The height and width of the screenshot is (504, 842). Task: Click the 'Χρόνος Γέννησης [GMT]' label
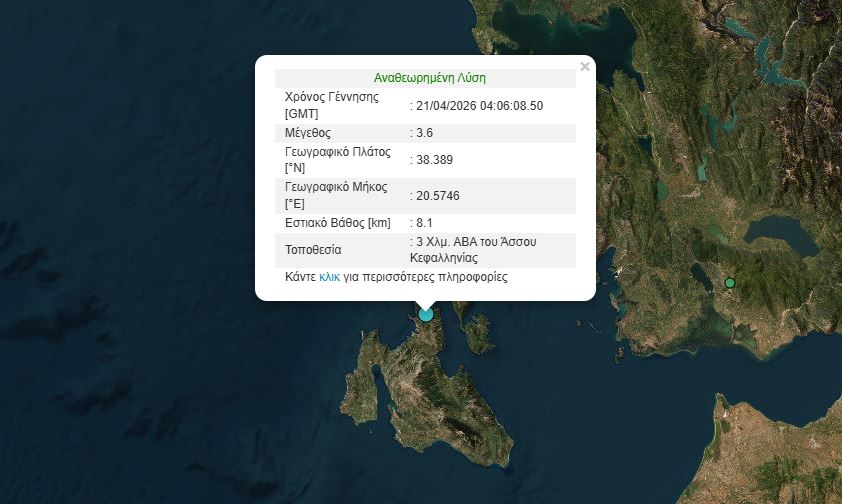click(x=332, y=105)
